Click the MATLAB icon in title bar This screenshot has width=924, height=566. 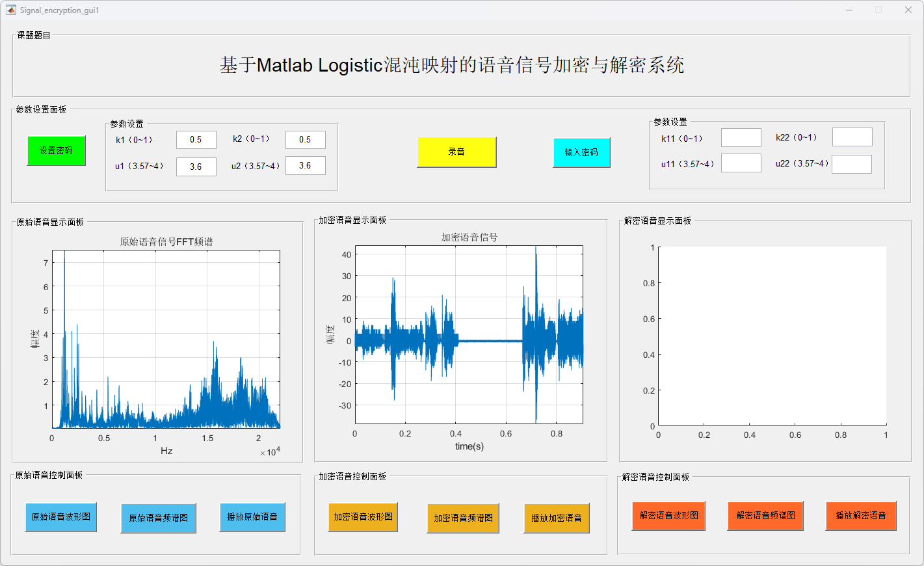click(11, 10)
